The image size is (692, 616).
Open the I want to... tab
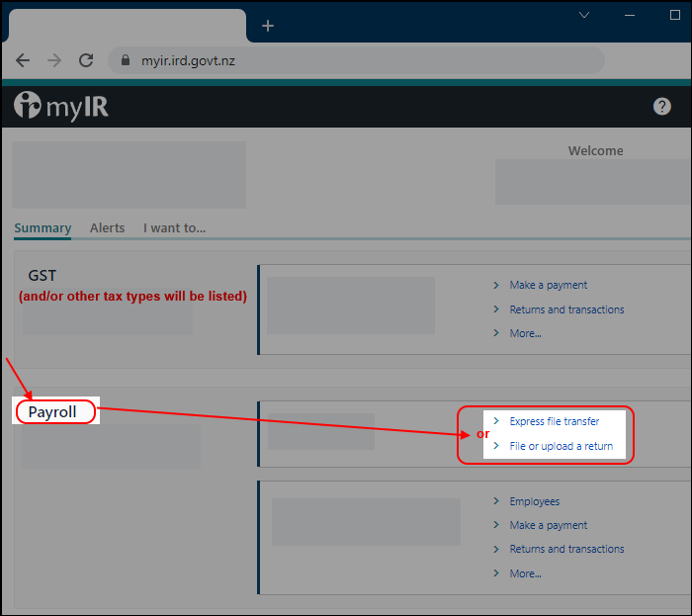174,228
